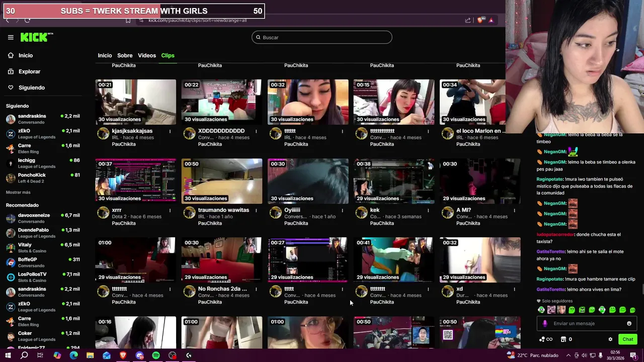The height and width of the screenshot is (362, 644).
Task: Select the Clips channel tab
Action: point(168,55)
